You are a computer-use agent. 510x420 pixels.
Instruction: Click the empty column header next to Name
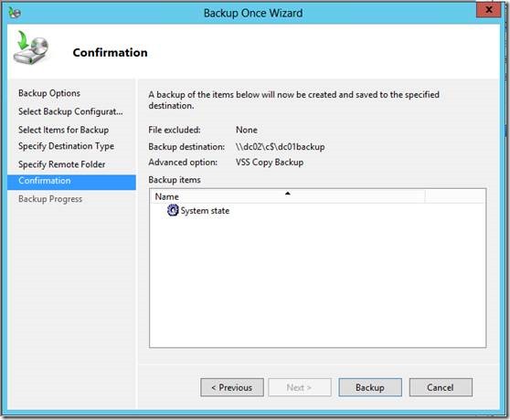pos(455,196)
